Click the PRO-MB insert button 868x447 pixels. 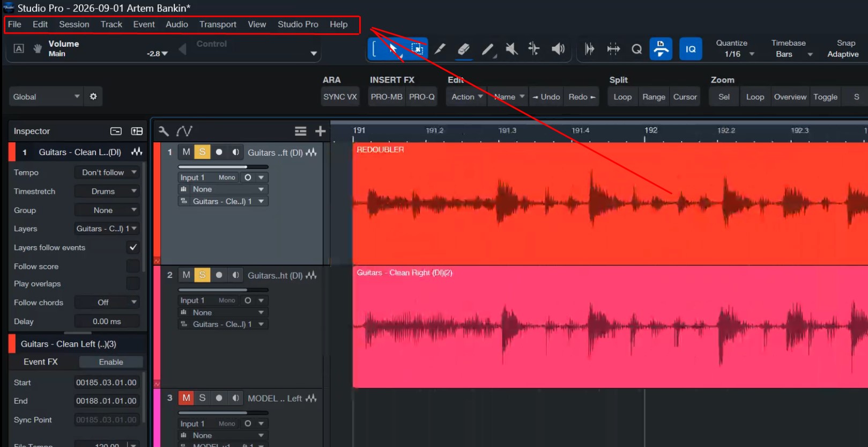387,97
